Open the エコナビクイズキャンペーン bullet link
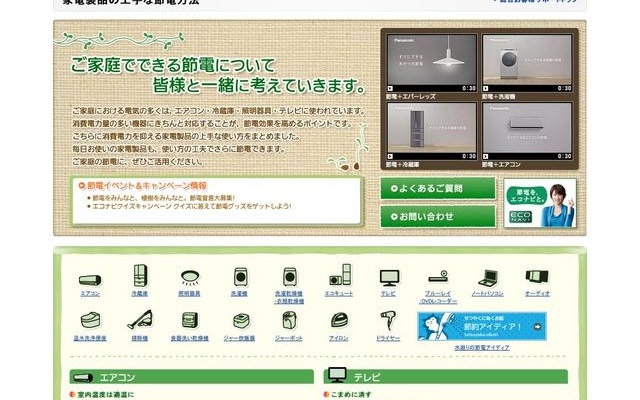The image size is (640, 400). coord(192,206)
